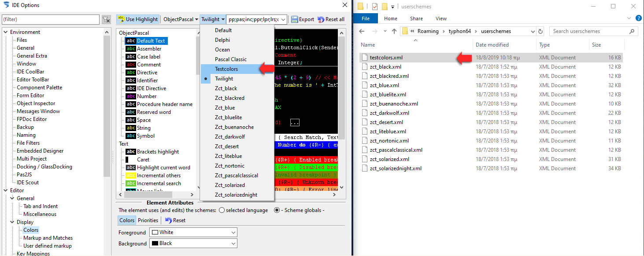Open the Foreground color combo box

click(193, 232)
